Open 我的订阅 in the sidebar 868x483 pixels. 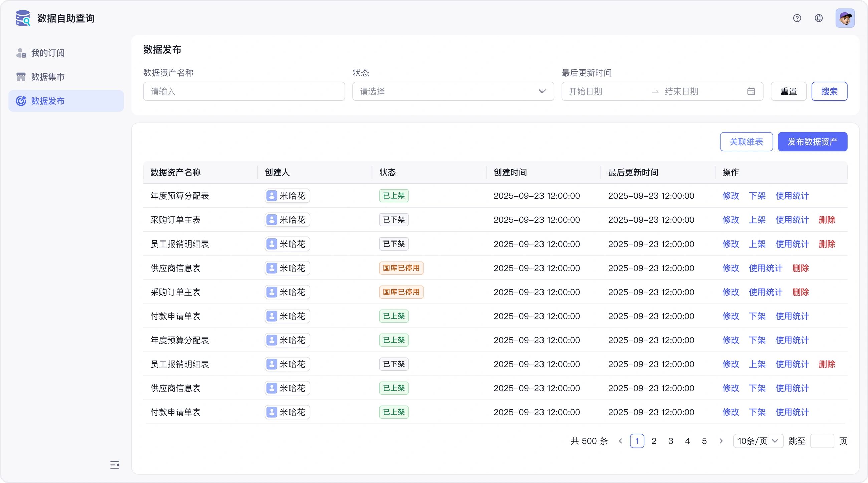66,53
